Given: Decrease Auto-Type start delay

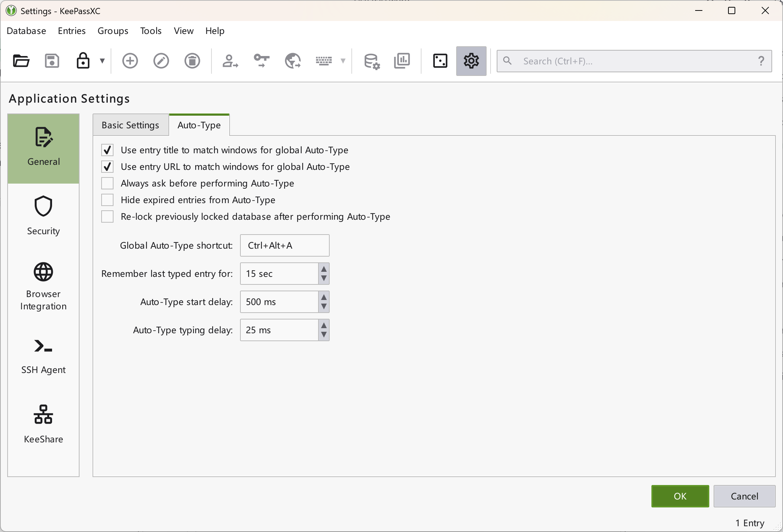Looking at the screenshot, I should tap(324, 307).
